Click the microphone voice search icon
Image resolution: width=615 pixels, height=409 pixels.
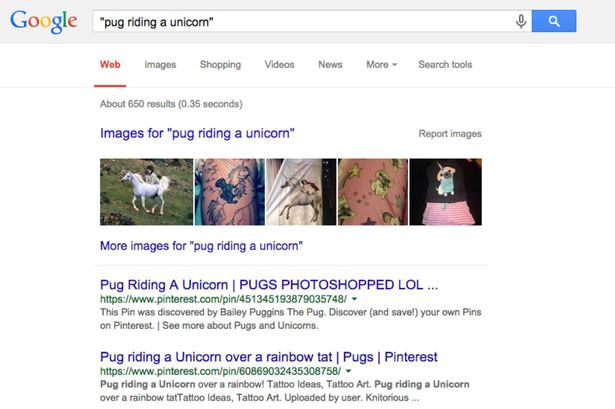(520, 21)
